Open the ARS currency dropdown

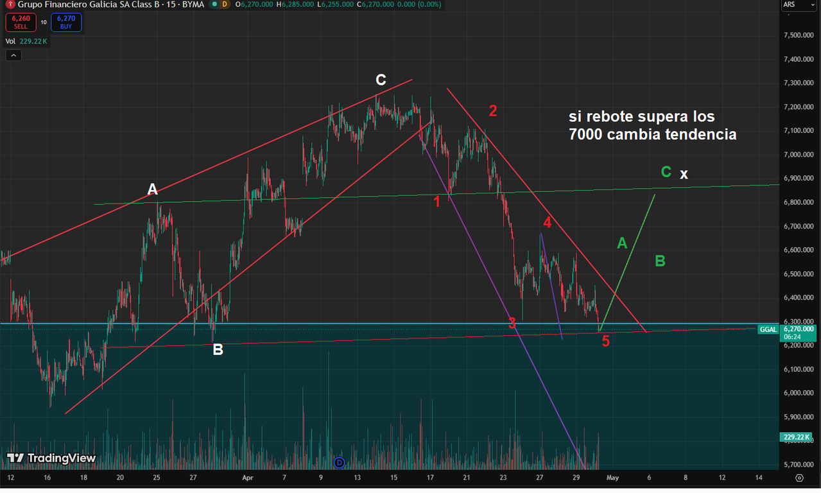[799, 5]
